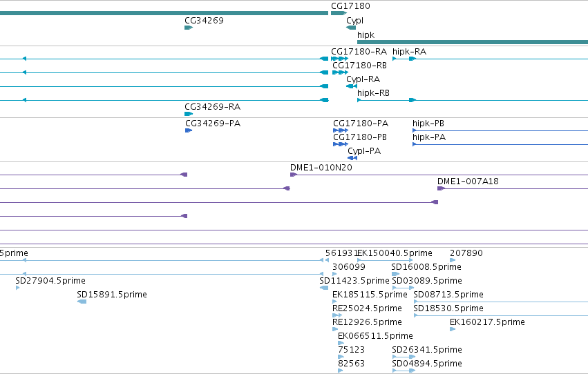Viewport: 588px width, 374px height.
Task: Select the Cypl gene label
Action: (354, 21)
